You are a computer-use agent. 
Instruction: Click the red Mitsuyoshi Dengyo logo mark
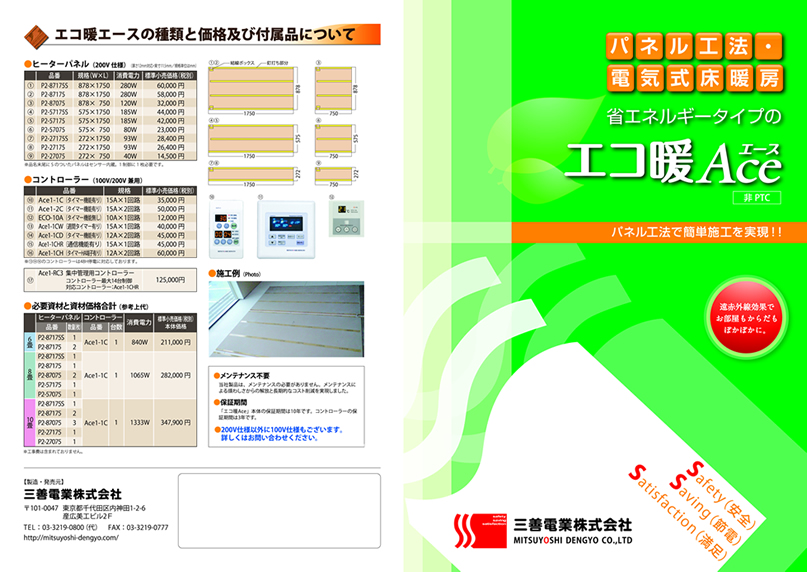point(480,531)
